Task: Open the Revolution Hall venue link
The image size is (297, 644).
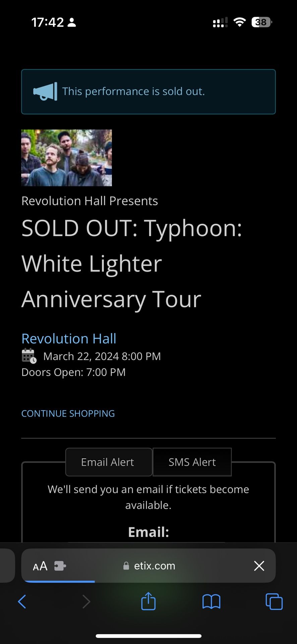Action: click(69, 338)
